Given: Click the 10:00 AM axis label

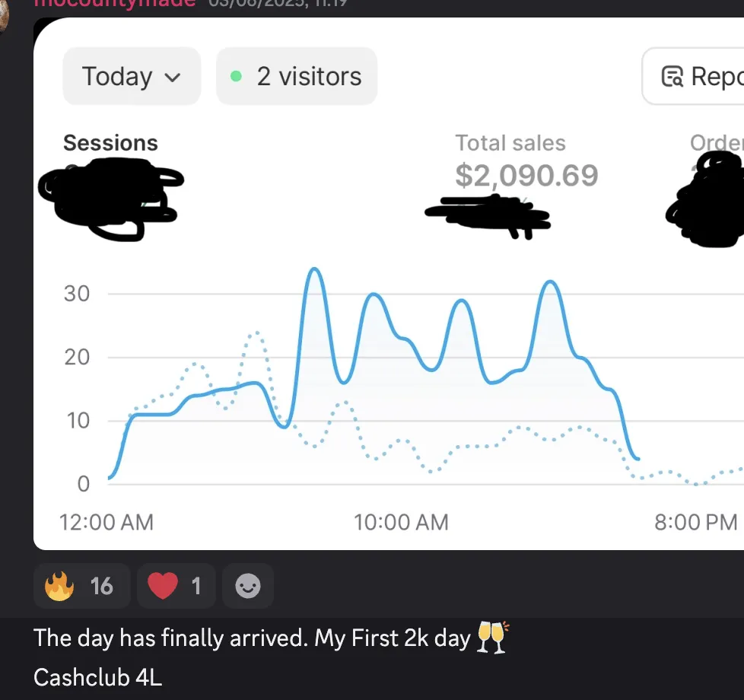Looking at the screenshot, I should 401,522.
